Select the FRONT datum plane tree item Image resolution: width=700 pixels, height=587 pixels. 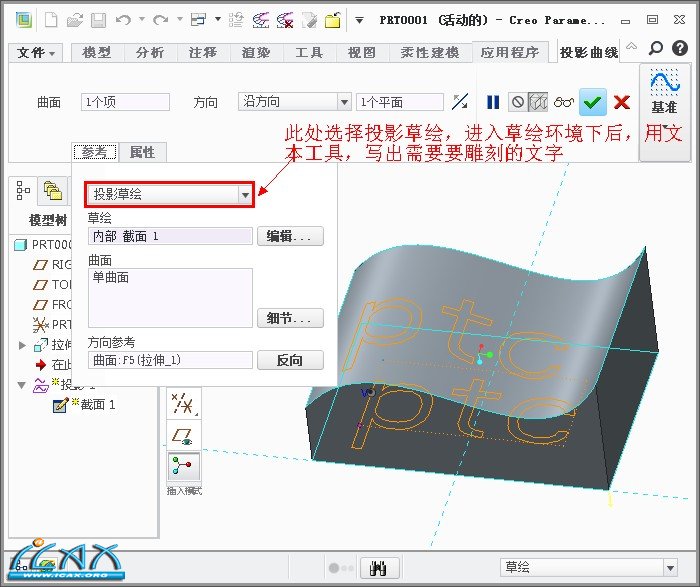click(x=51, y=304)
